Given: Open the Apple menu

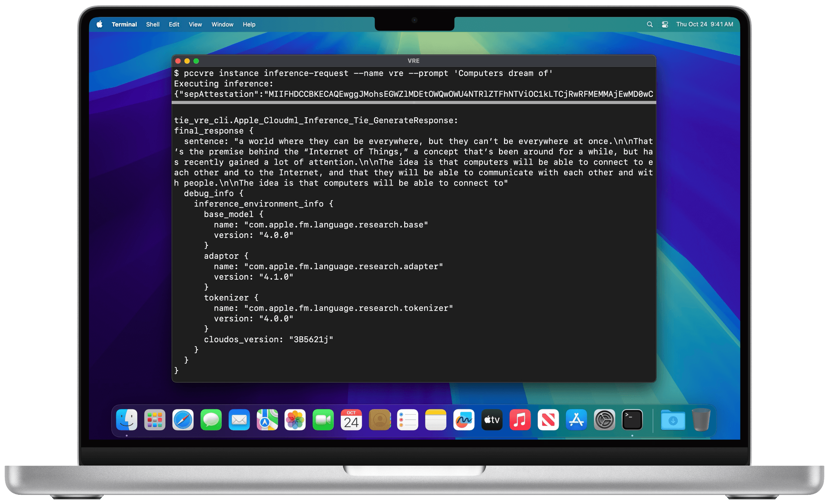Looking at the screenshot, I should (99, 24).
